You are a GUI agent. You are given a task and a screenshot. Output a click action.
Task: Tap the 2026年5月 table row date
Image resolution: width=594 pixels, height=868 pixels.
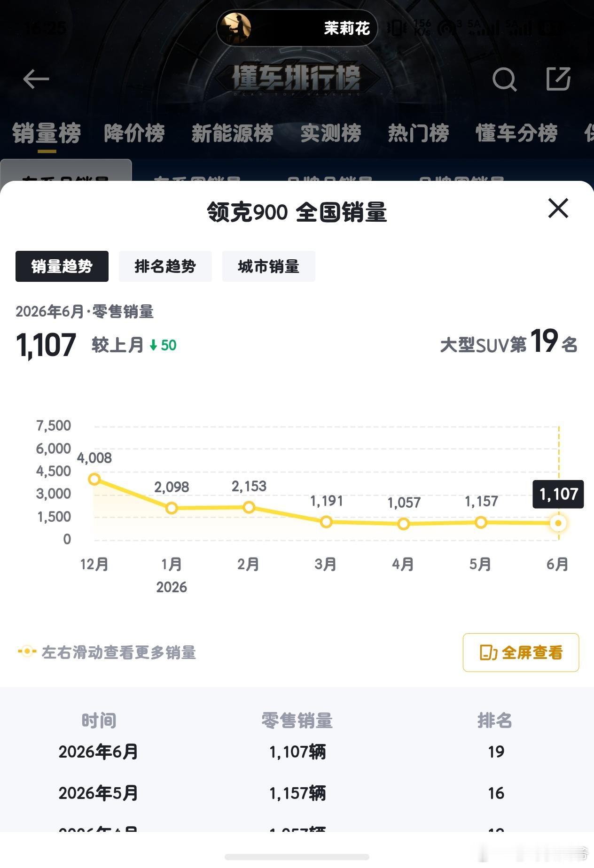(x=98, y=793)
